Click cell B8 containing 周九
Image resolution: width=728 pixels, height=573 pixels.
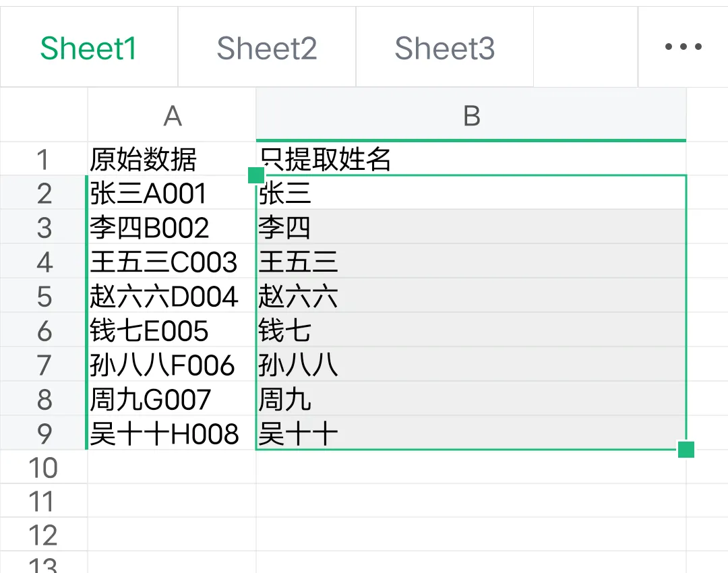tap(471, 399)
